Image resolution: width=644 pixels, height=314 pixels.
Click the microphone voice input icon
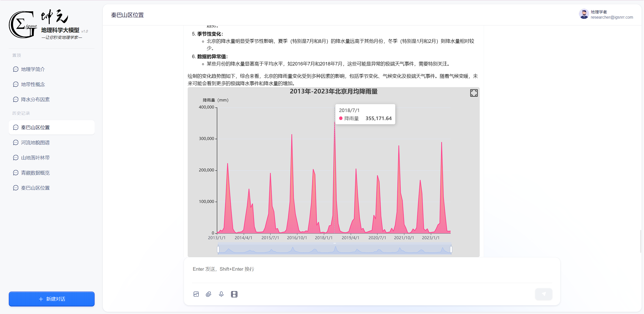point(221,294)
